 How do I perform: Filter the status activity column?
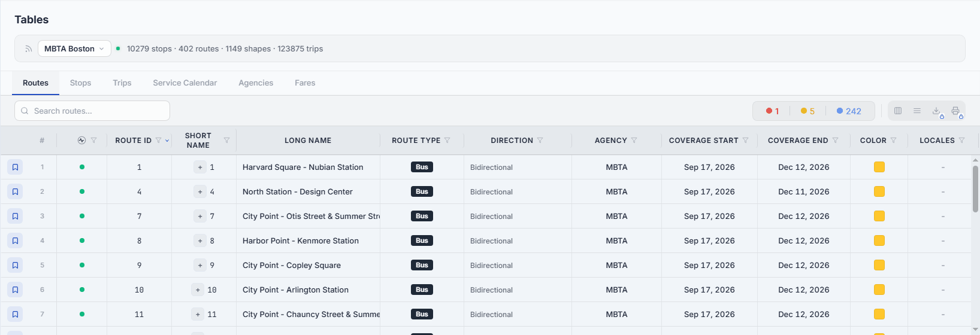pyautogui.click(x=94, y=141)
